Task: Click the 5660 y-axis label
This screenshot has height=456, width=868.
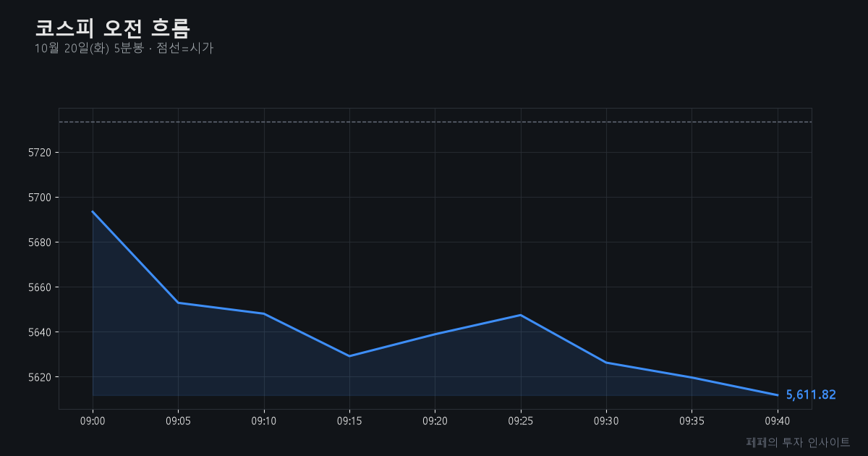Action: [40, 287]
